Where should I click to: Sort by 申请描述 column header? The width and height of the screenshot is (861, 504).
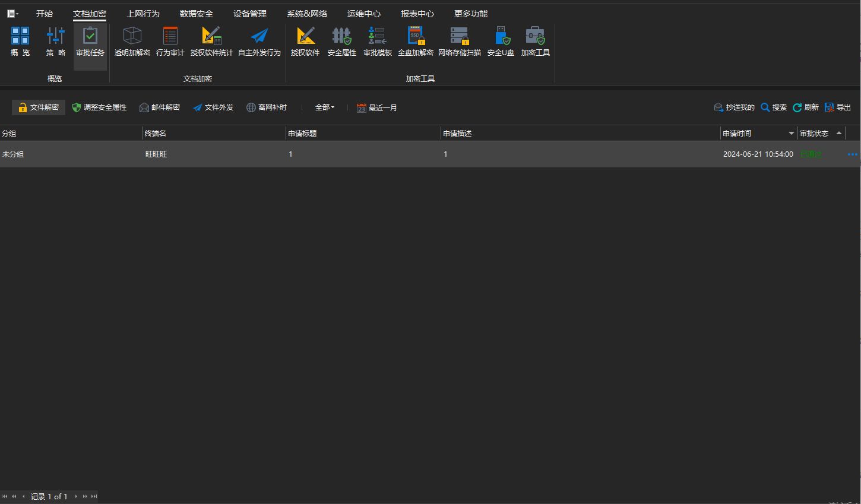coord(580,134)
